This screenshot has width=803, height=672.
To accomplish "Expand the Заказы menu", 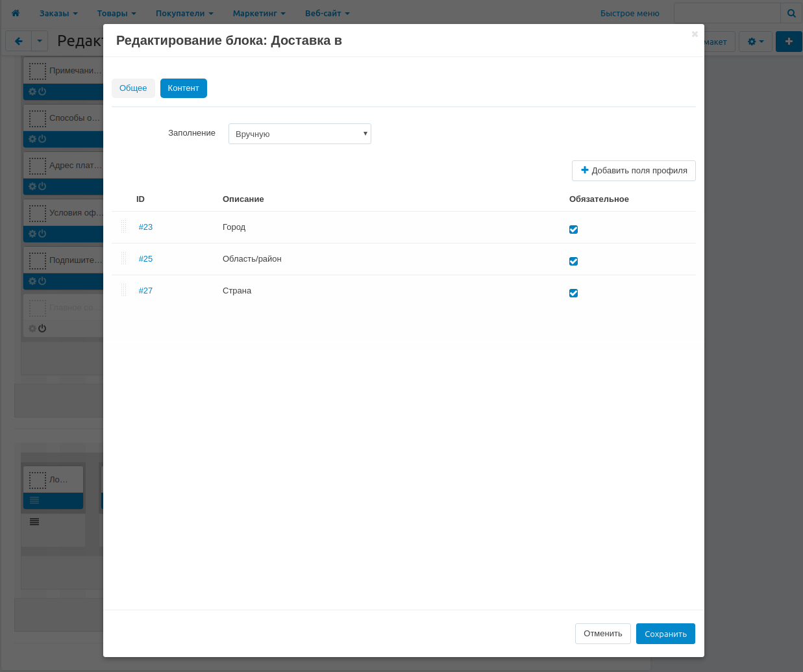I will coord(58,13).
